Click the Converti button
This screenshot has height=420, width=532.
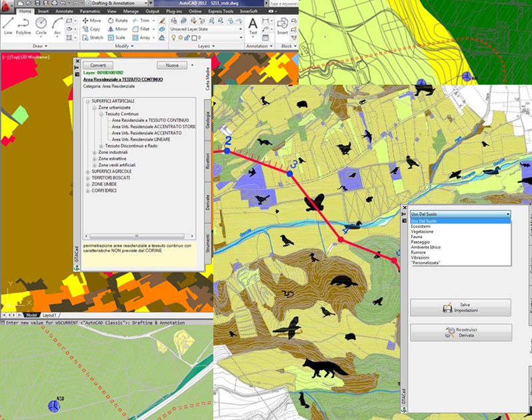[98, 65]
